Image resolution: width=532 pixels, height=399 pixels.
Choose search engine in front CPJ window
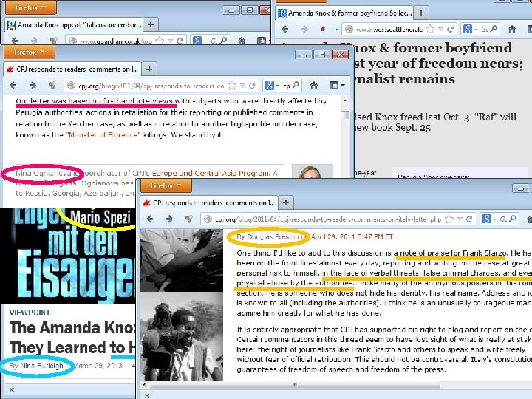coord(488,219)
